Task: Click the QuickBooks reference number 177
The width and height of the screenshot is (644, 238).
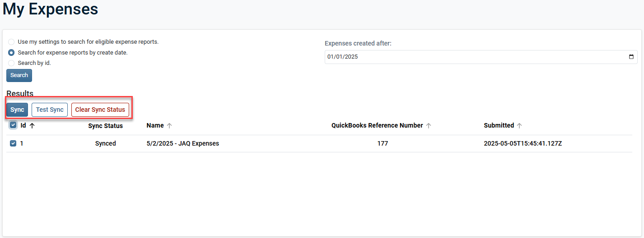Action: tap(383, 144)
